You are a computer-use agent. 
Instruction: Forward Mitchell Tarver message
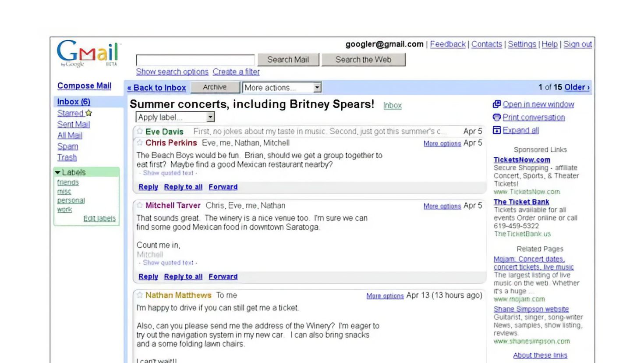[x=223, y=277]
